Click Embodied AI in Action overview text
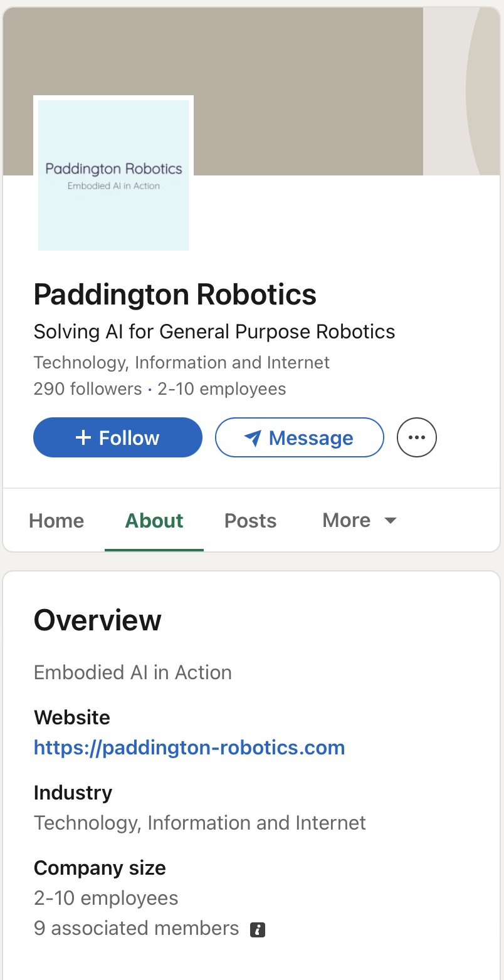This screenshot has width=504, height=980. 133,672
